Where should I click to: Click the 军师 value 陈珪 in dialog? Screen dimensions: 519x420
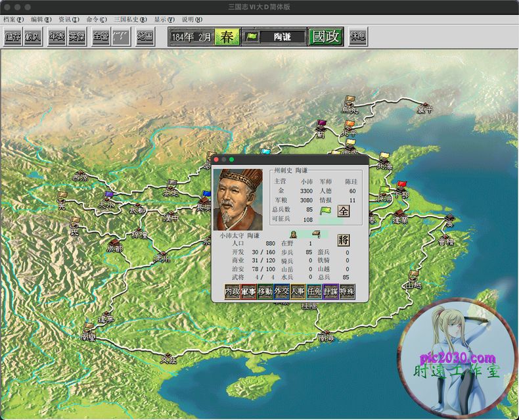[x=351, y=182]
